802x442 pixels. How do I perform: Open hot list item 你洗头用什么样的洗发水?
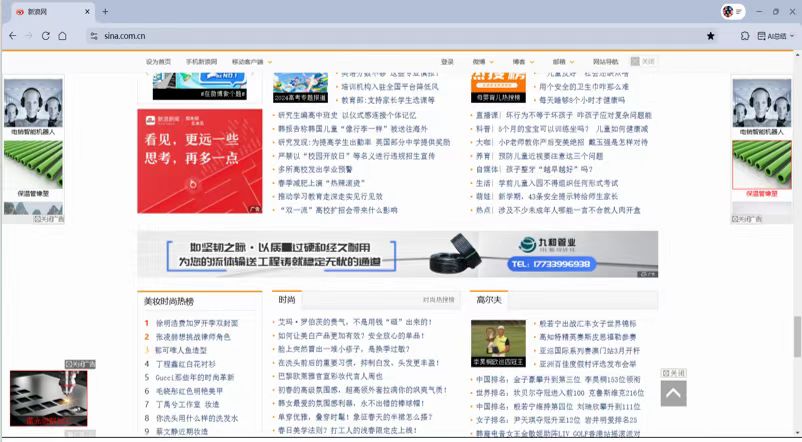click(x=197, y=418)
